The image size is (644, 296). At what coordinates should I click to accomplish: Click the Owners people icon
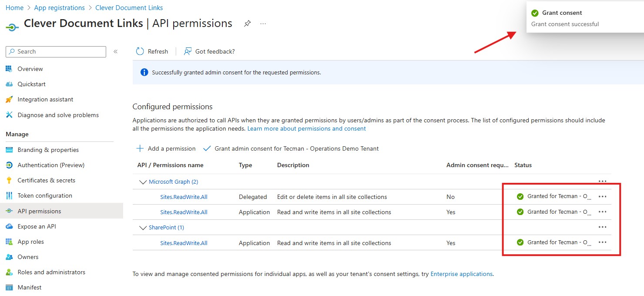tap(9, 257)
